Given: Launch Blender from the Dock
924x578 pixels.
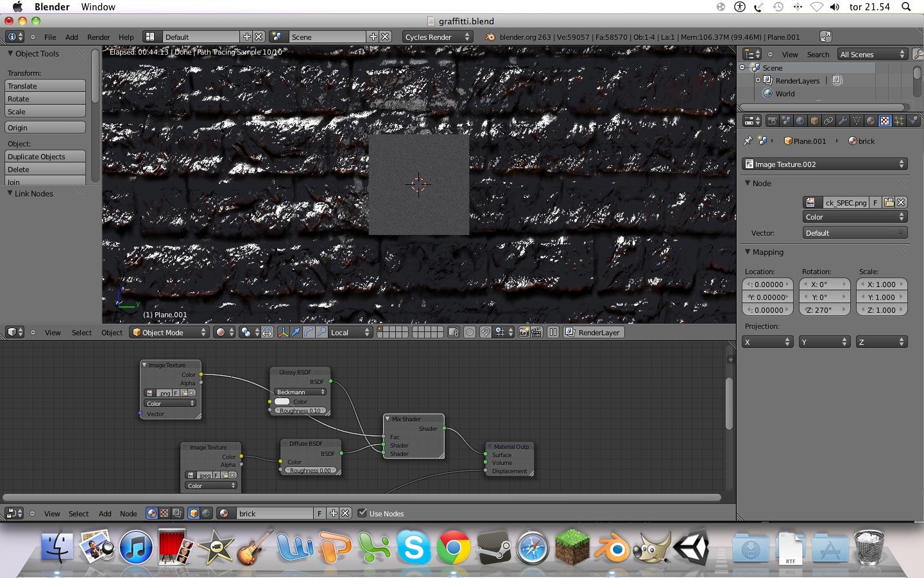Looking at the screenshot, I should (x=612, y=548).
